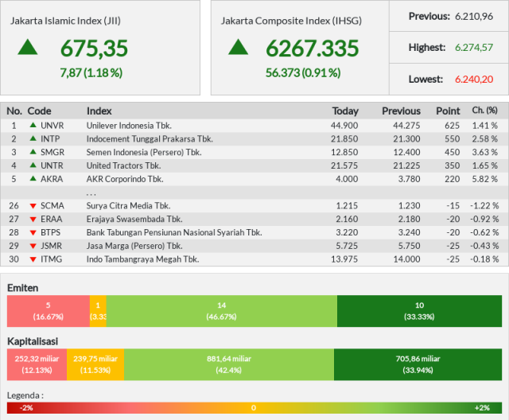Click the green up arrow next to INTP
This screenshot has height=420, width=509.
[33, 138]
